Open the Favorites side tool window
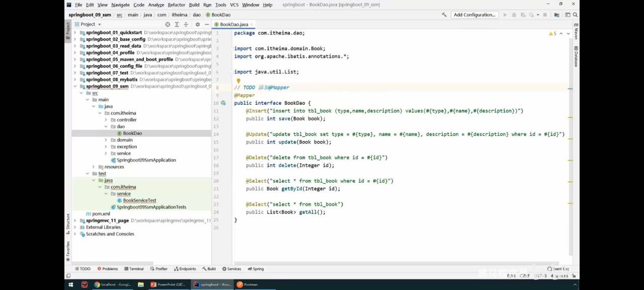The width and height of the screenshot is (644, 290). [68, 251]
